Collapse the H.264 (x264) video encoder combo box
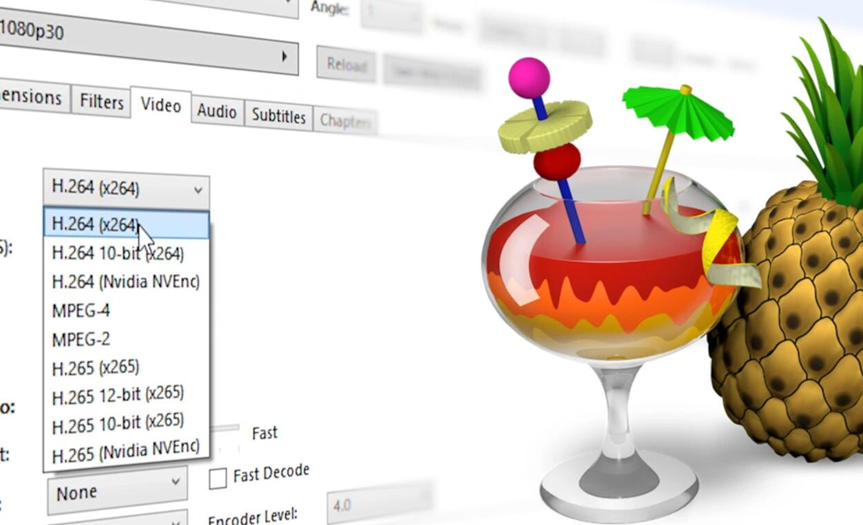 126,189
